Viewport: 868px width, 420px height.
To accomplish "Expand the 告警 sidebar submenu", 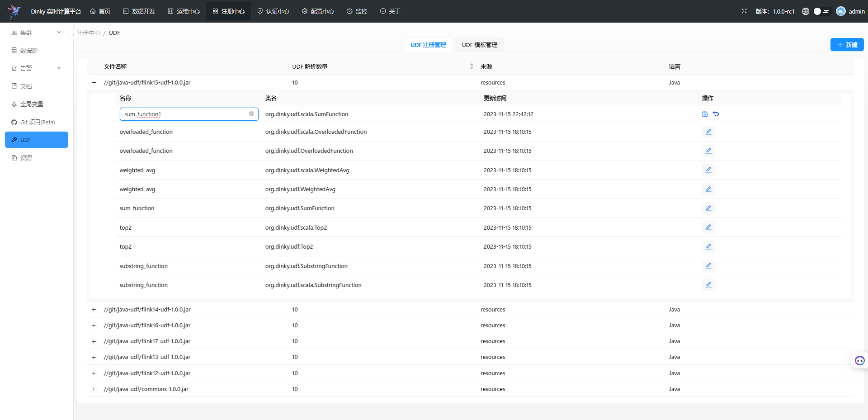I will click(x=37, y=68).
